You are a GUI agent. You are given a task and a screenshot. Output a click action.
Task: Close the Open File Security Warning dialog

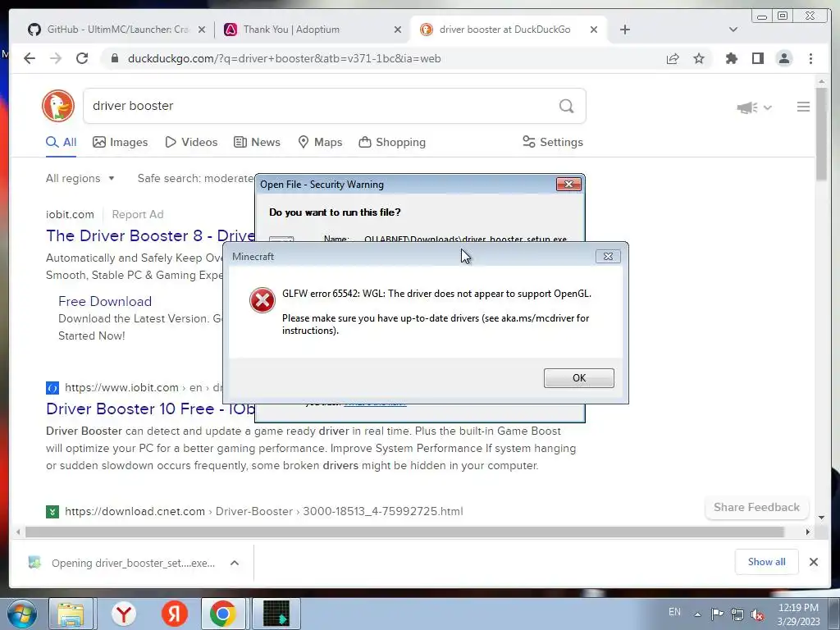568,185
